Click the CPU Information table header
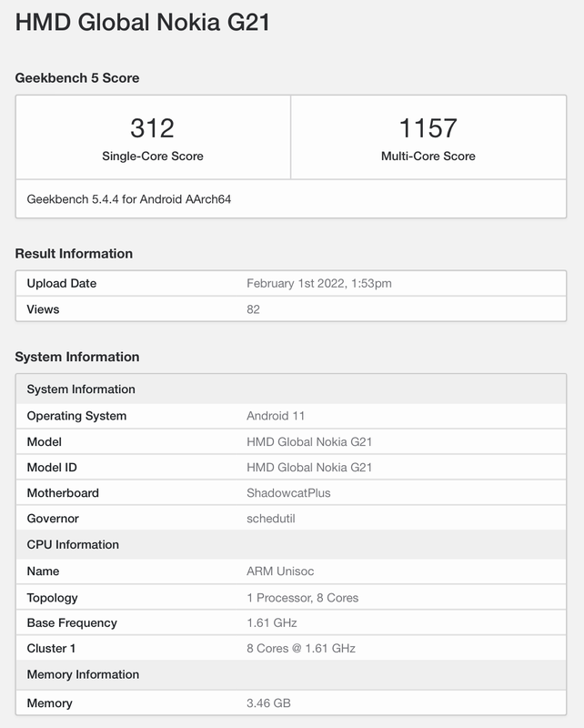The image size is (584, 728). pyautogui.click(x=73, y=544)
